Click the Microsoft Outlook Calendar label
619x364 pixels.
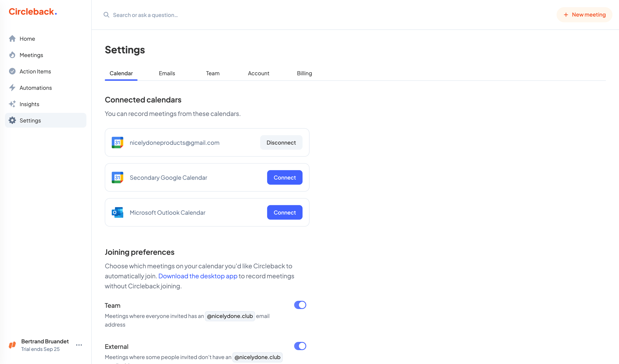point(167,212)
